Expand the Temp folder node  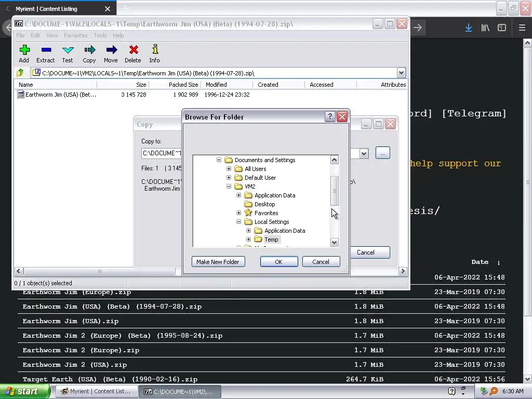coord(248,239)
